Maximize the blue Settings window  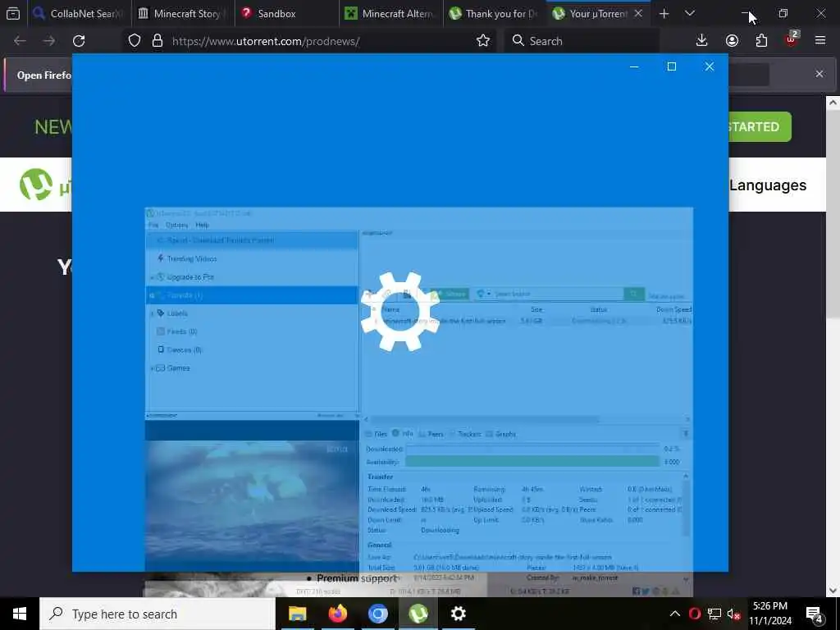pyautogui.click(x=672, y=66)
